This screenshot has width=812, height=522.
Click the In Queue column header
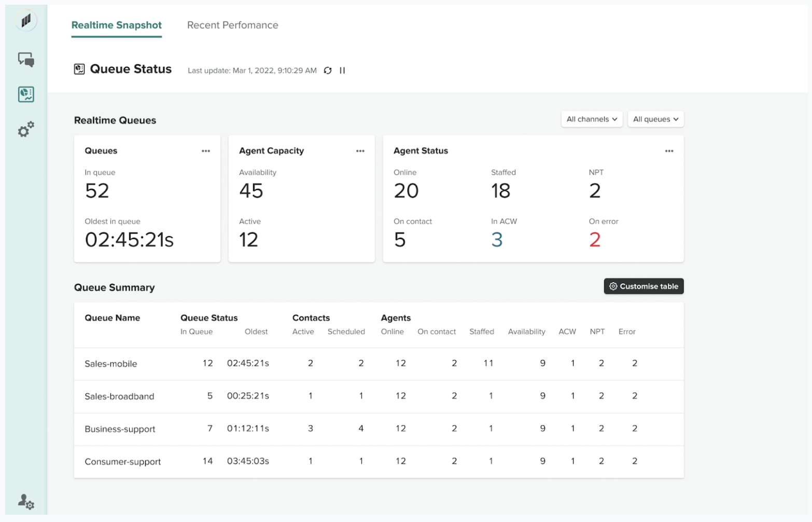(x=197, y=332)
